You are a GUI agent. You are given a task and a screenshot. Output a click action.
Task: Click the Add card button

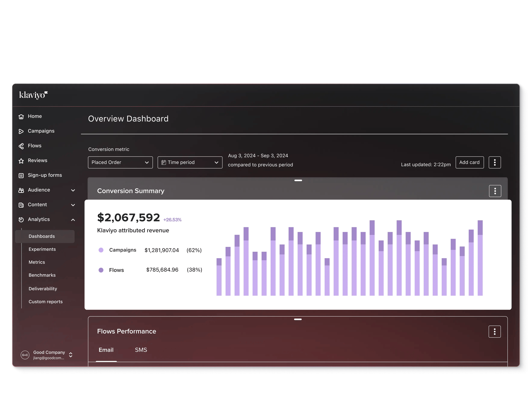click(469, 162)
